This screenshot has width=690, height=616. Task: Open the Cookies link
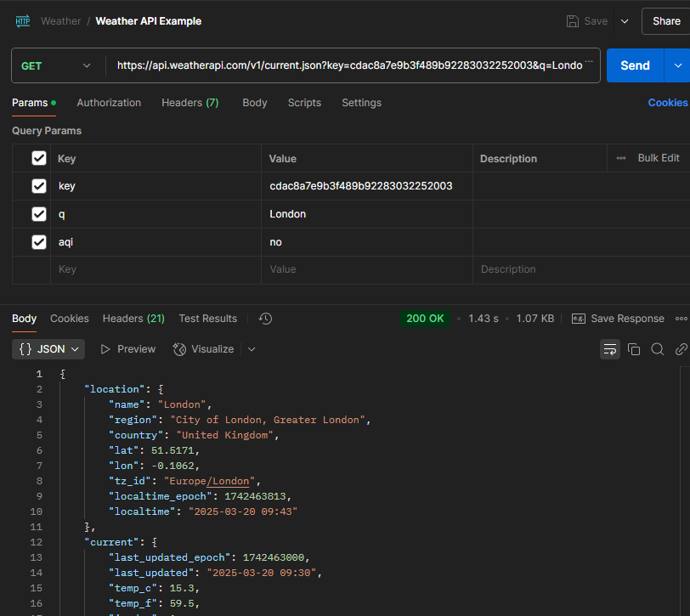667,103
